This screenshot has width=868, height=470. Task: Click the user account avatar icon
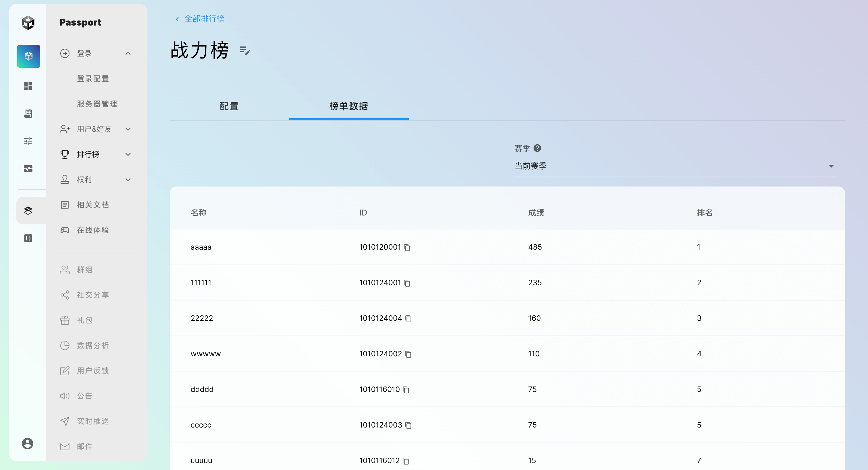pos(28,443)
